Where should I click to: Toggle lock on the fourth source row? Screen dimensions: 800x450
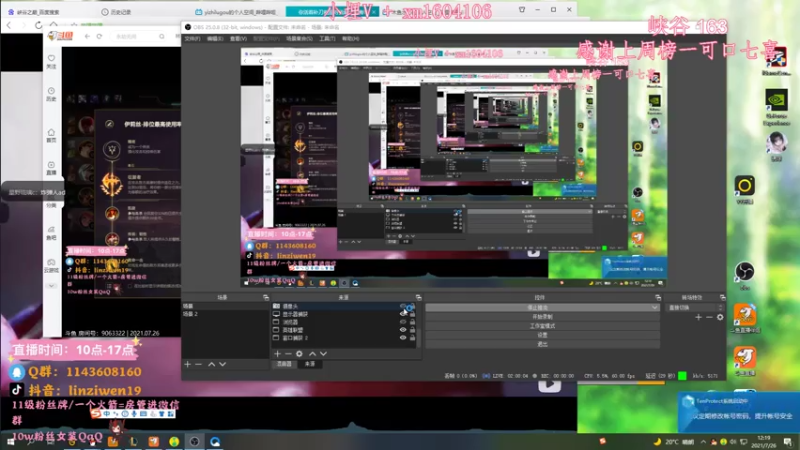412,330
